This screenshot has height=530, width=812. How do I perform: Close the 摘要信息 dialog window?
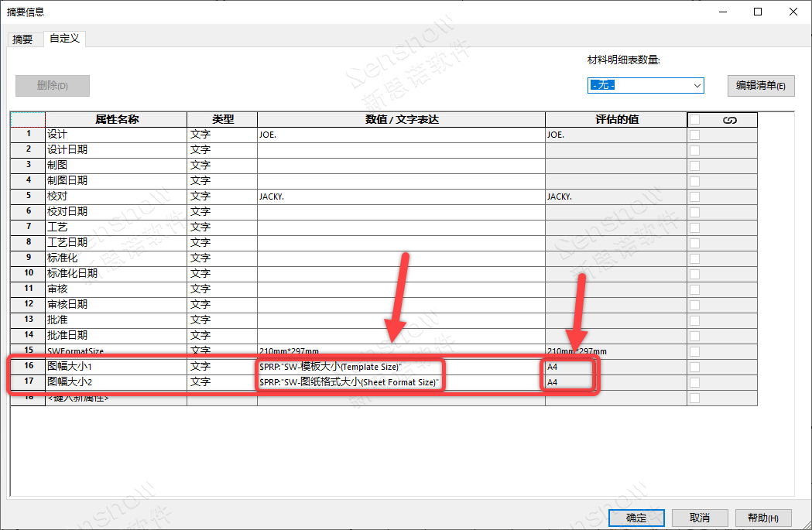[x=793, y=12]
